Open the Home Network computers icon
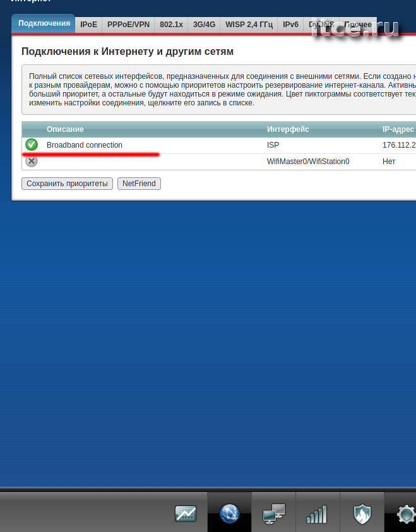Screen dimensions: 416x532 273,514
